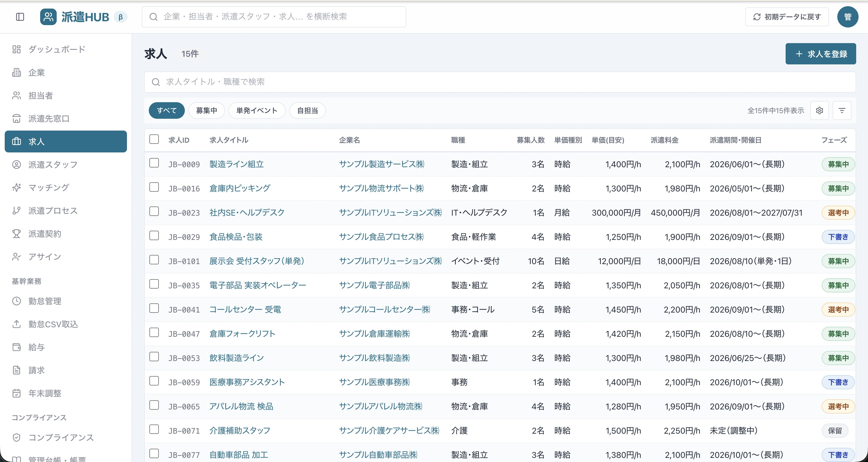The height and width of the screenshot is (462, 868).
Task: Check the JB-0029 row checkbox
Action: [x=154, y=236]
